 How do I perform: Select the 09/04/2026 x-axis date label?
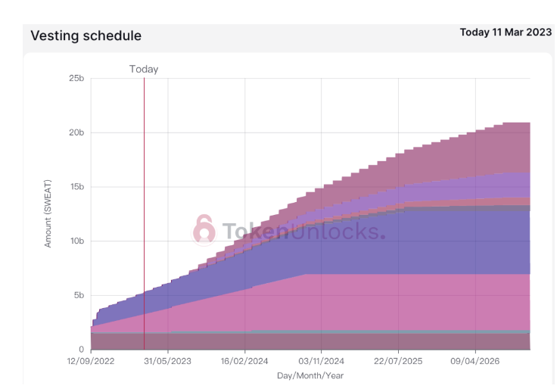pos(475,361)
